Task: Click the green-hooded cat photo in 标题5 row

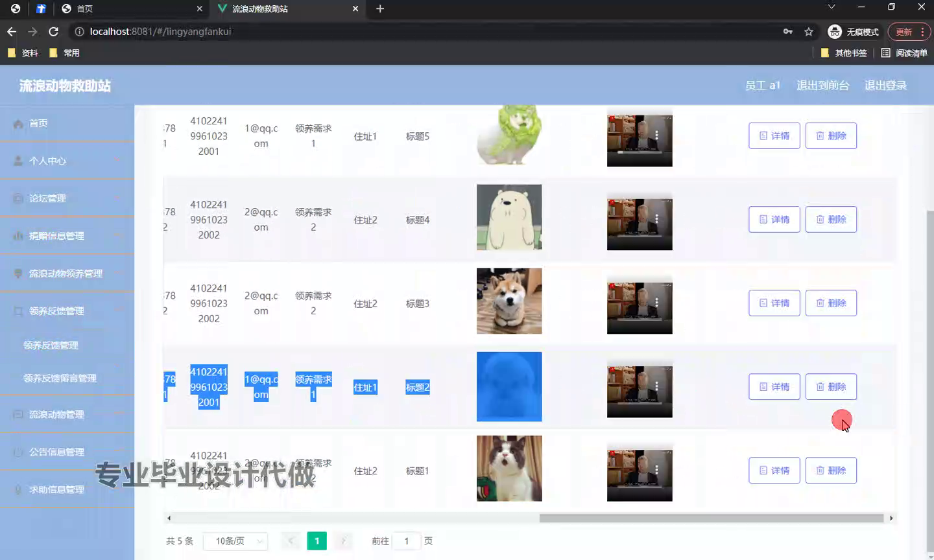Action: click(x=509, y=135)
